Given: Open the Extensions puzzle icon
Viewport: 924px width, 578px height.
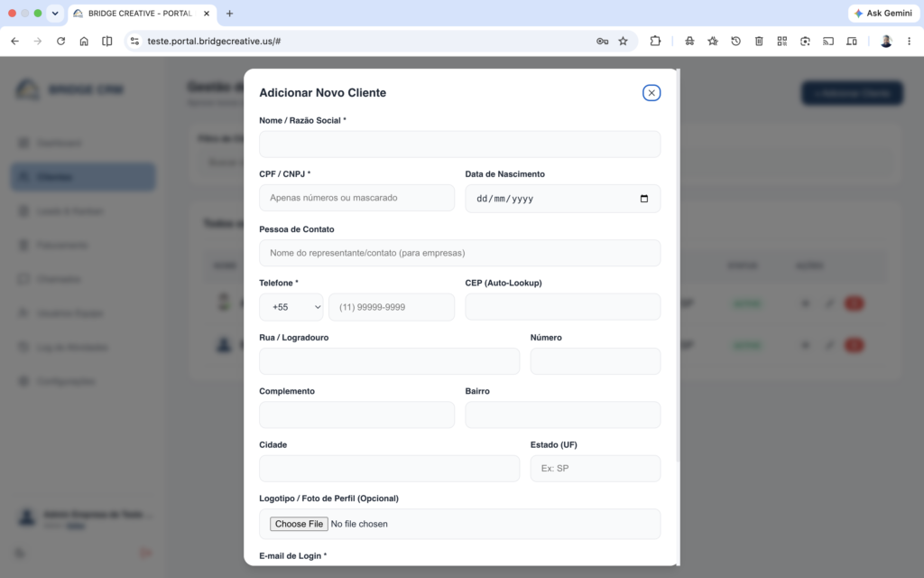Looking at the screenshot, I should click(x=655, y=42).
